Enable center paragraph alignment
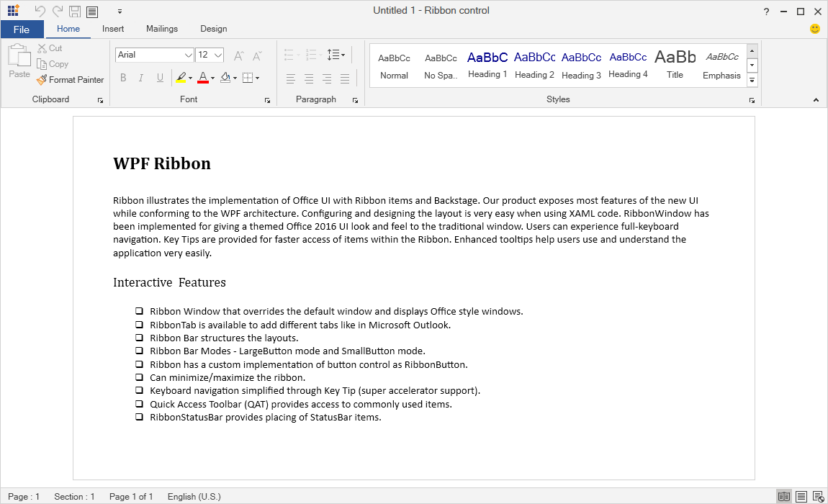The height and width of the screenshot is (504, 828). (x=309, y=78)
